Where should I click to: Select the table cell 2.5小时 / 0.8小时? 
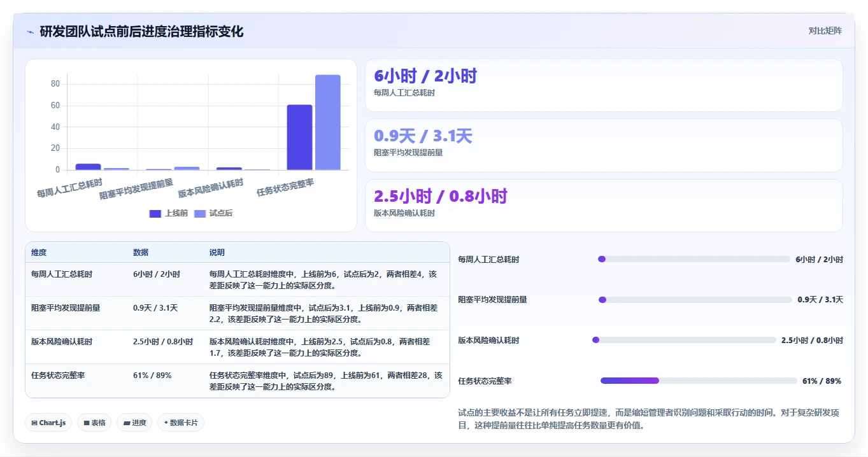tap(163, 342)
